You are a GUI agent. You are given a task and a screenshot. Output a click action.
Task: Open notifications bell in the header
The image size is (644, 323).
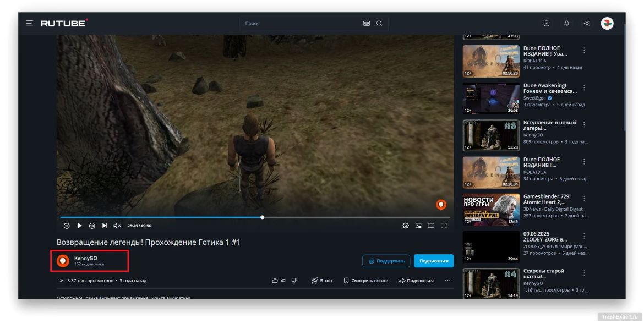point(566,23)
